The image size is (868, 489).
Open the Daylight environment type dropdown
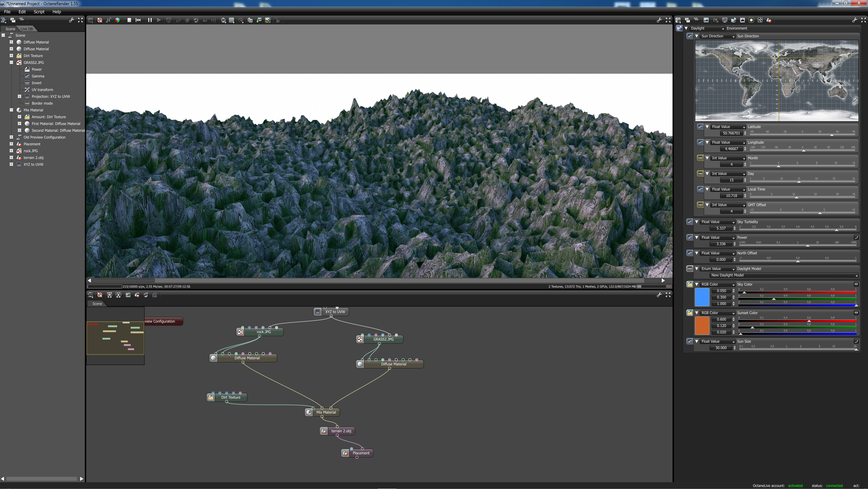click(707, 29)
